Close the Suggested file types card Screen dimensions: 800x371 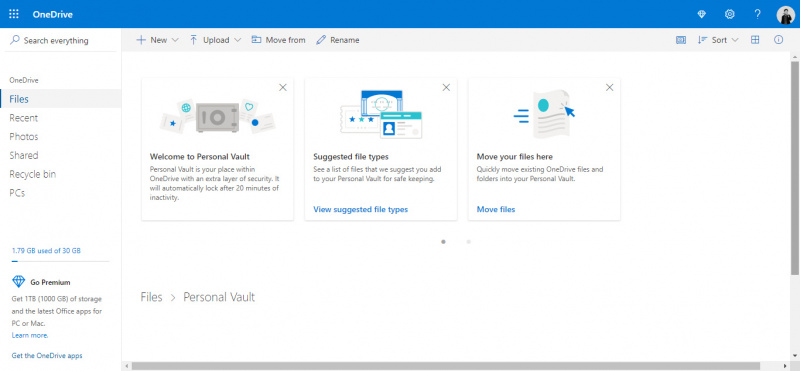click(446, 87)
